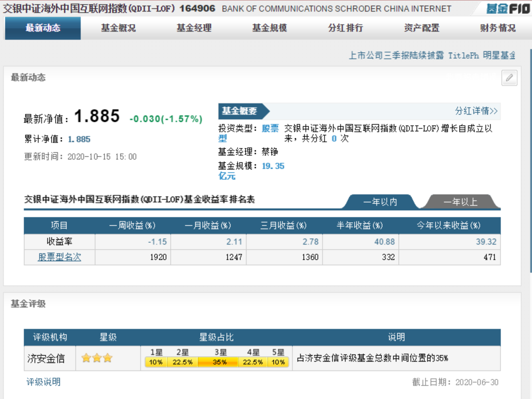Click the fund code 164906

(198, 8)
